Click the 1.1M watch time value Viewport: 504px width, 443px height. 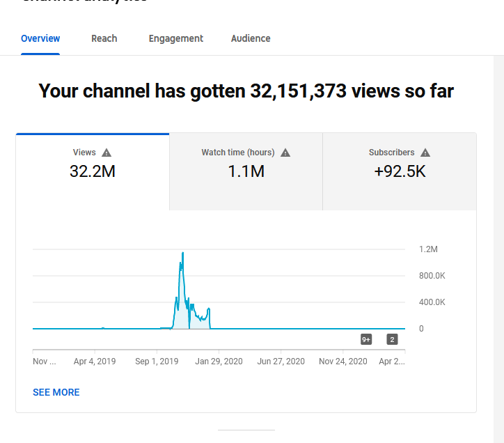pyautogui.click(x=246, y=171)
